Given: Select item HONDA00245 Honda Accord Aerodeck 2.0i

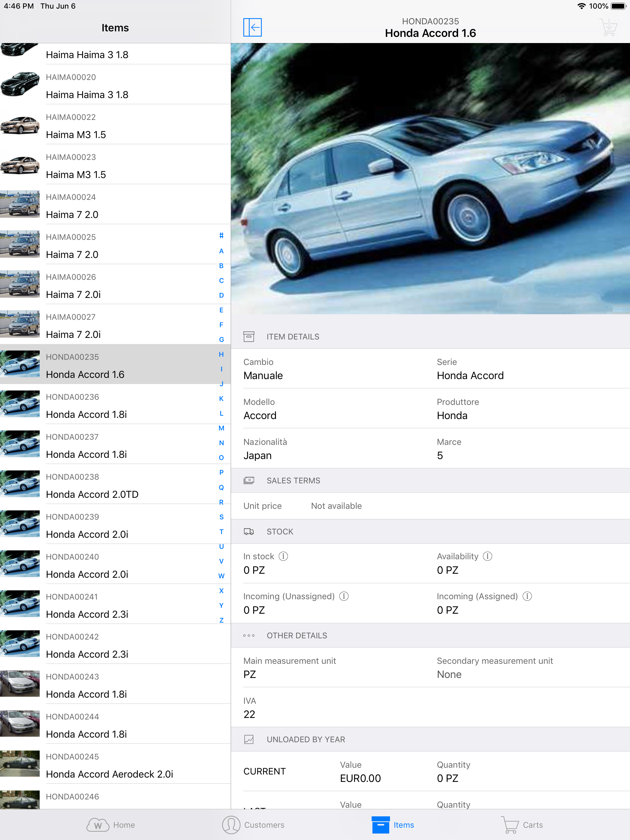Looking at the screenshot, I should tap(115, 764).
